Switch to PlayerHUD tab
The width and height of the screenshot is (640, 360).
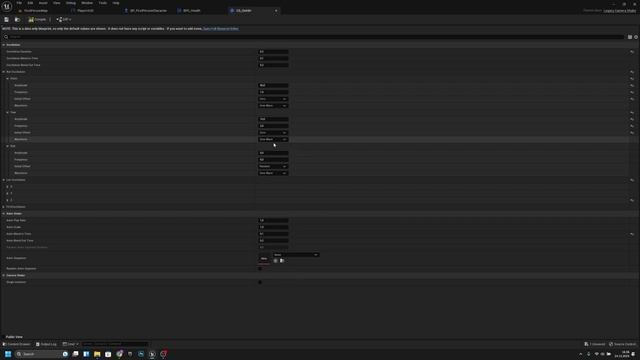coord(85,11)
